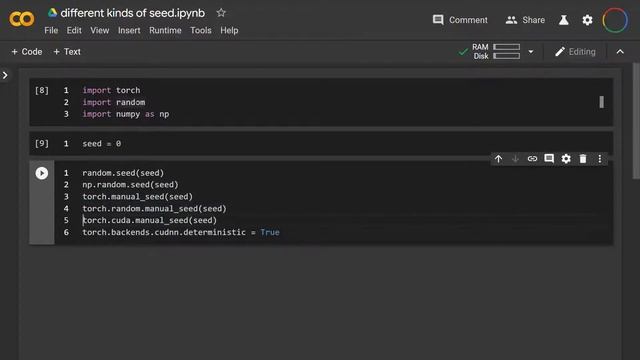Open the settings gear in the header
The height and width of the screenshot is (360, 640).
(587, 20)
